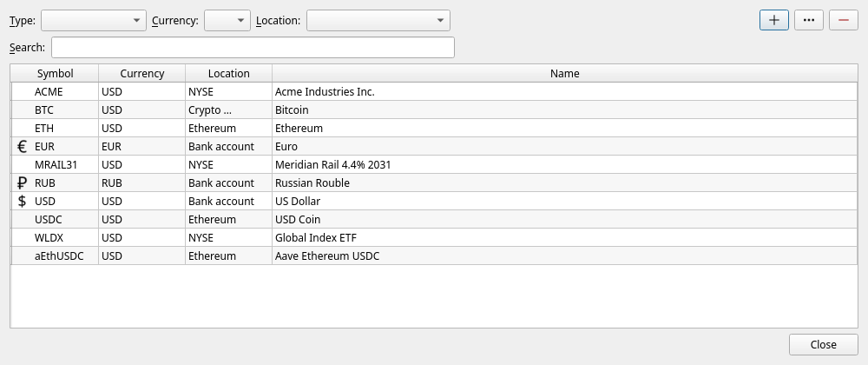This screenshot has height=365, width=868.
Task: Select the BTC symbol cell
Action: tap(55, 110)
